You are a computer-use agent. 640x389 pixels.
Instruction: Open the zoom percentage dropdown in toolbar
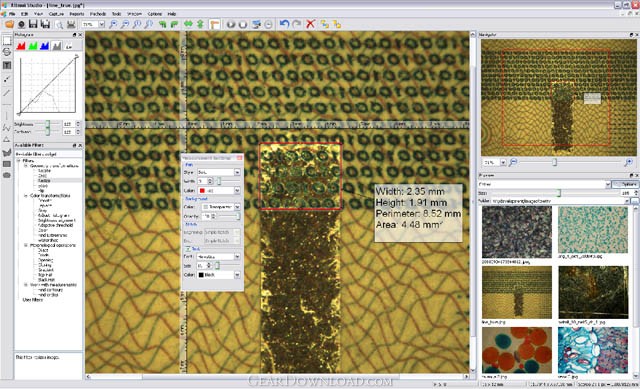point(93,24)
